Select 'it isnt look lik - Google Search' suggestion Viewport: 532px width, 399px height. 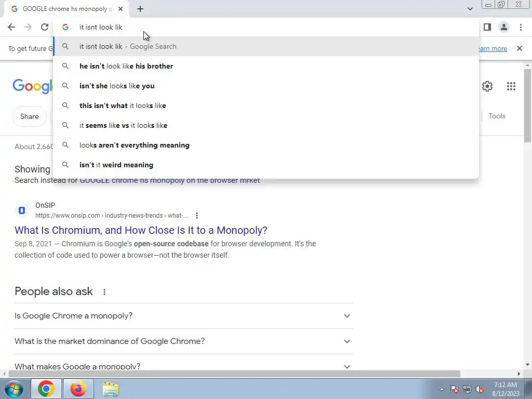tap(266, 46)
